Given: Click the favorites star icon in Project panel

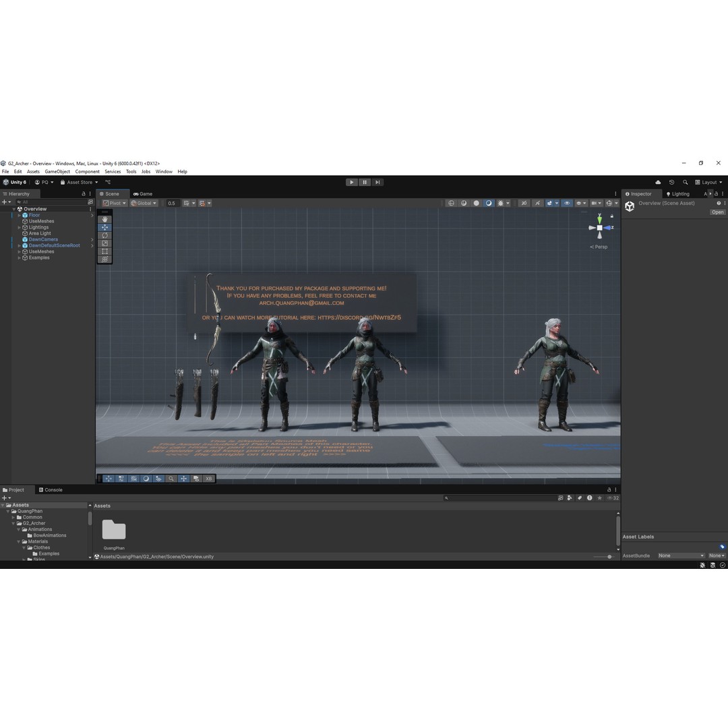Looking at the screenshot, I should (x=599, y=497).
